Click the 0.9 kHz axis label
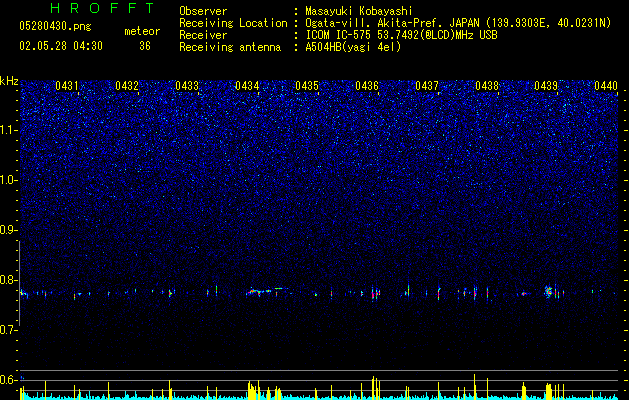 tap(9, 230)
